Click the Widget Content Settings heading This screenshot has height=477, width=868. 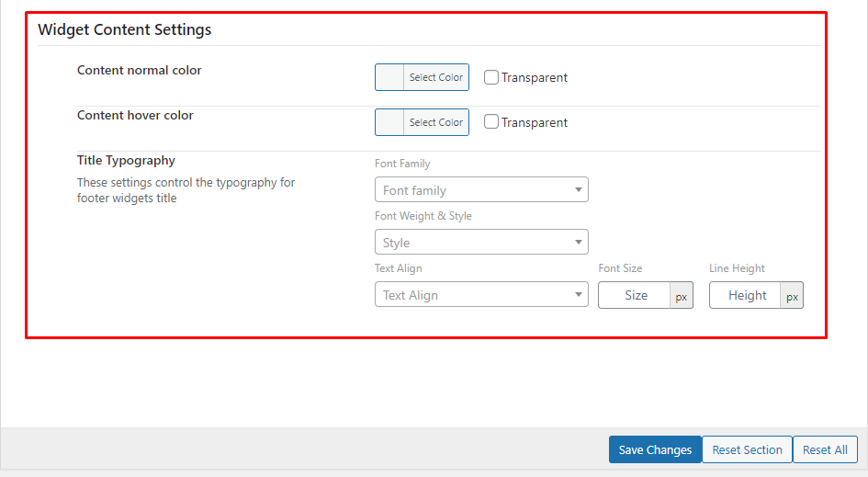pos(125,29)
